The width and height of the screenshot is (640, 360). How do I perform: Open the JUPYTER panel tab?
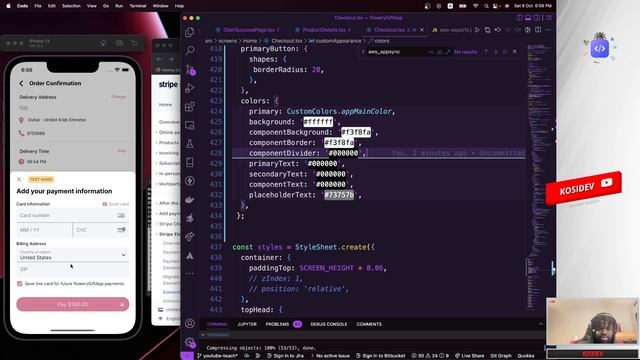(247, 324)
